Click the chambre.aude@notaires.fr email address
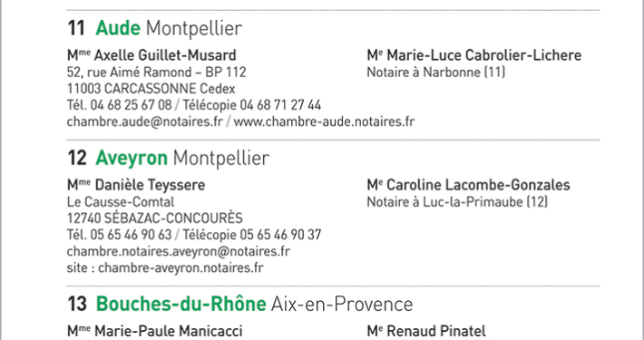The width and height of the screenshot is (644, 340). point(144,122)
